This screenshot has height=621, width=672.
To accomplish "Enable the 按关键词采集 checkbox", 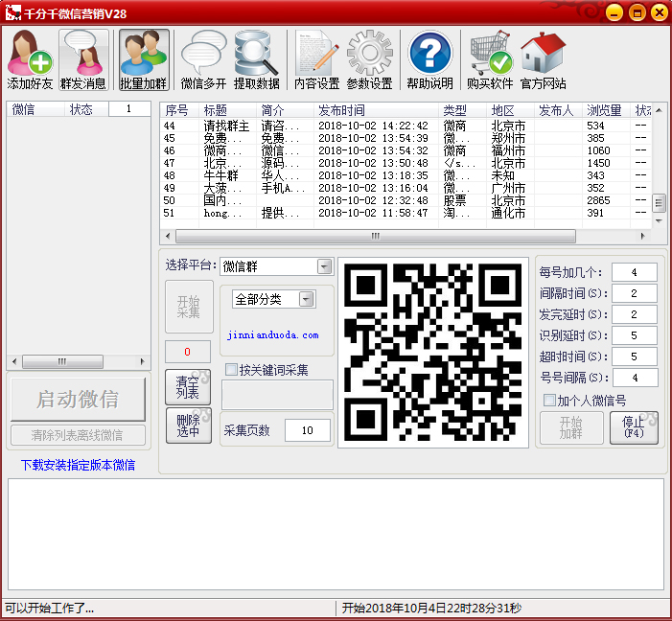I will click(231, 369).
